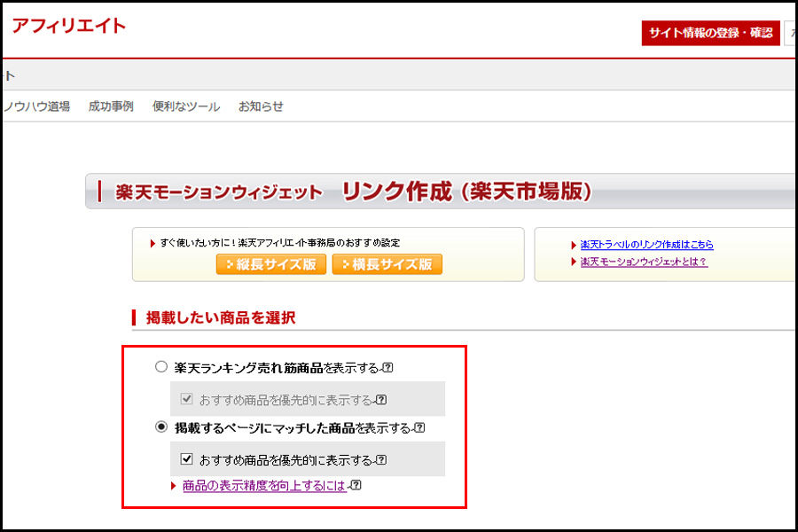Click help icon beside 楽天ランキング売れ筋商品
This screenshot has height=532, width=798.
pyautogui.click(x=387, y=367)
